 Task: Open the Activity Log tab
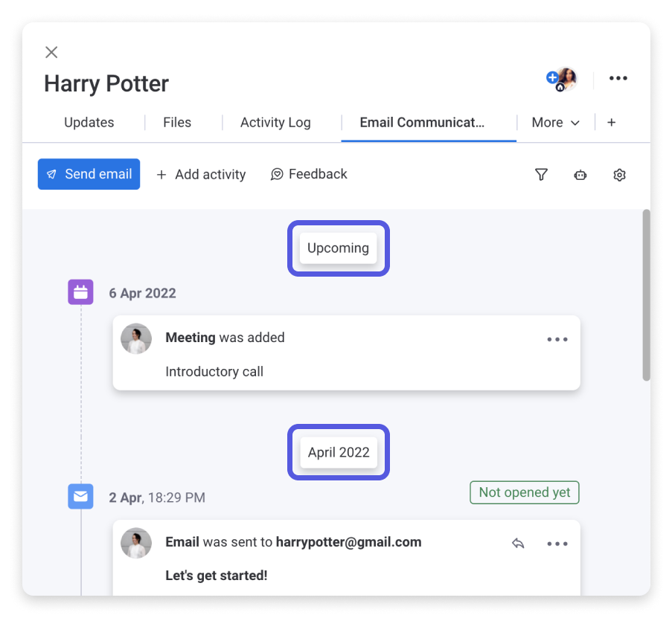pyautogui.click(x=275, y=123)
